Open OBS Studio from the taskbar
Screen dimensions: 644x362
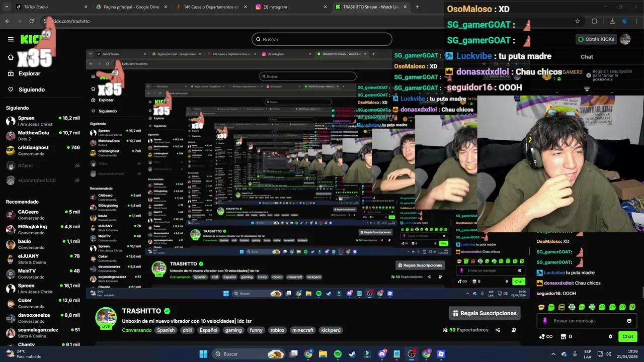[412, 354]
